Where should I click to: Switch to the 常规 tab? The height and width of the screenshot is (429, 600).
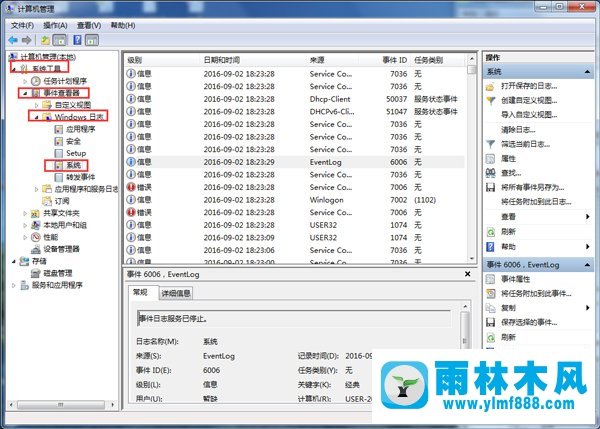click(140, 292)
